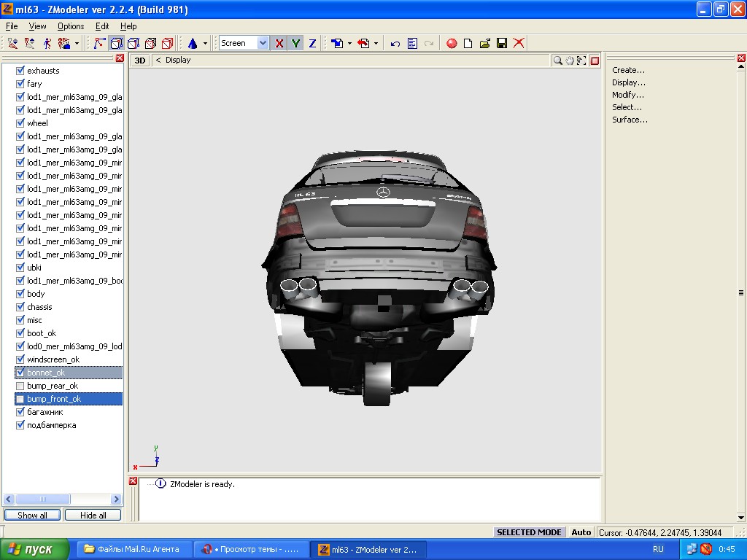
Task: Open dropdown arrow next to selection tools
Action: [77, 43]
